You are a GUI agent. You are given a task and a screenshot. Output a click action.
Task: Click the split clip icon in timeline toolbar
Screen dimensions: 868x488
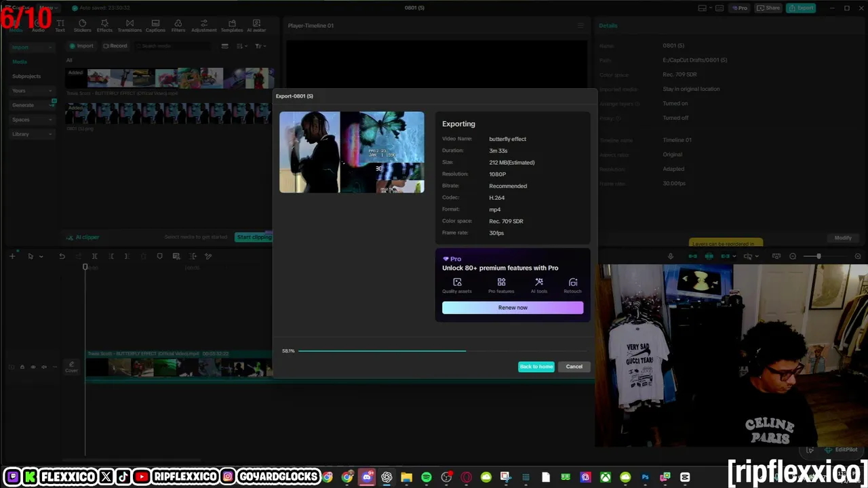point(94,256)
